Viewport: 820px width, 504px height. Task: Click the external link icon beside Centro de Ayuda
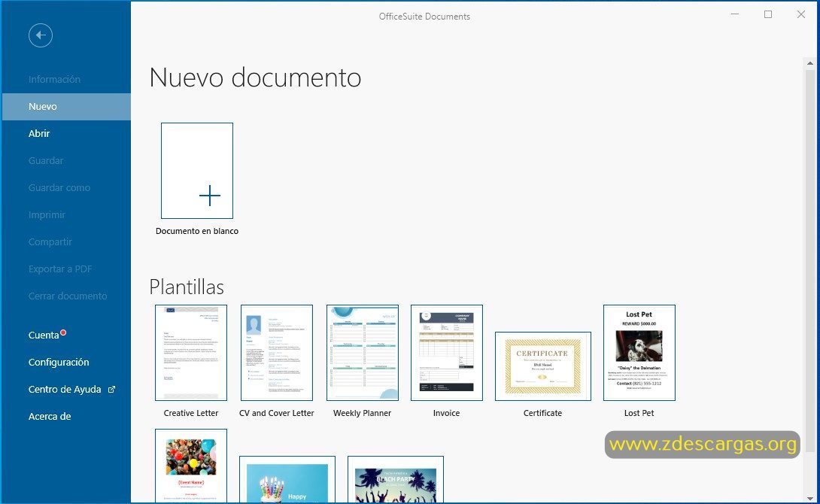click(x=111, y=390)
